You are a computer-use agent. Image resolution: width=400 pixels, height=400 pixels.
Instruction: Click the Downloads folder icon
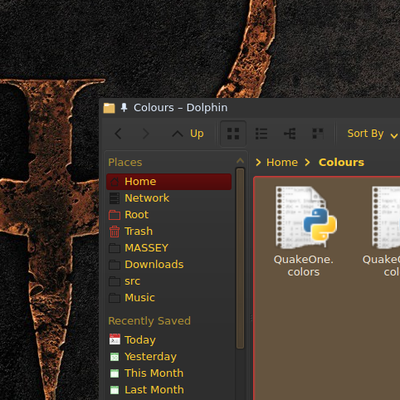tap(114, 265)
